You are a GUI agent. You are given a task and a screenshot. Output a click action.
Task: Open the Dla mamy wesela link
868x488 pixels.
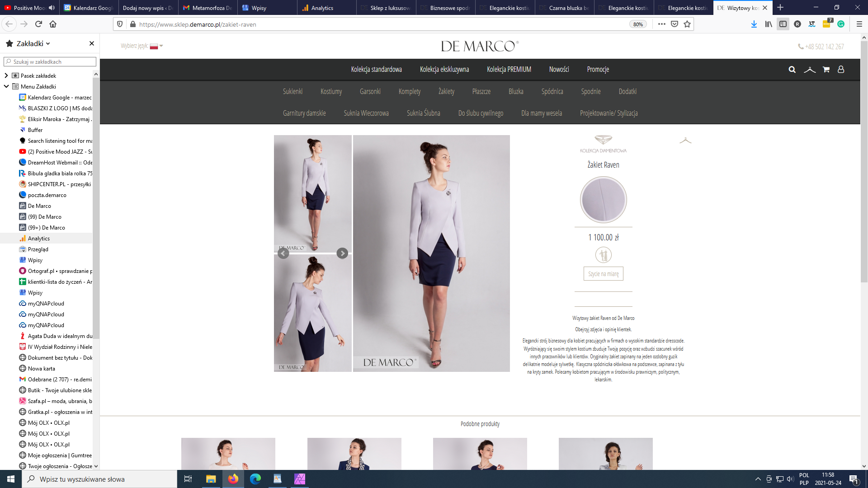pos(542,113)
